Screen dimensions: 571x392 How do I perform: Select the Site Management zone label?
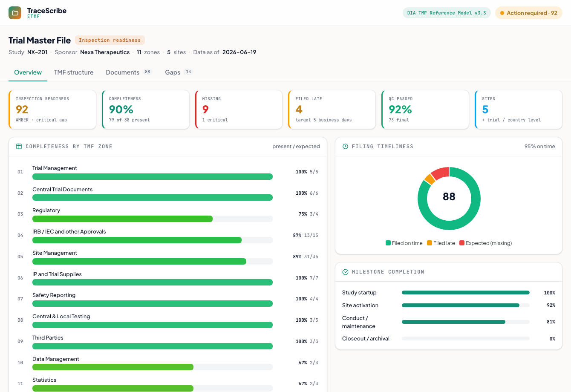(55, 253)
